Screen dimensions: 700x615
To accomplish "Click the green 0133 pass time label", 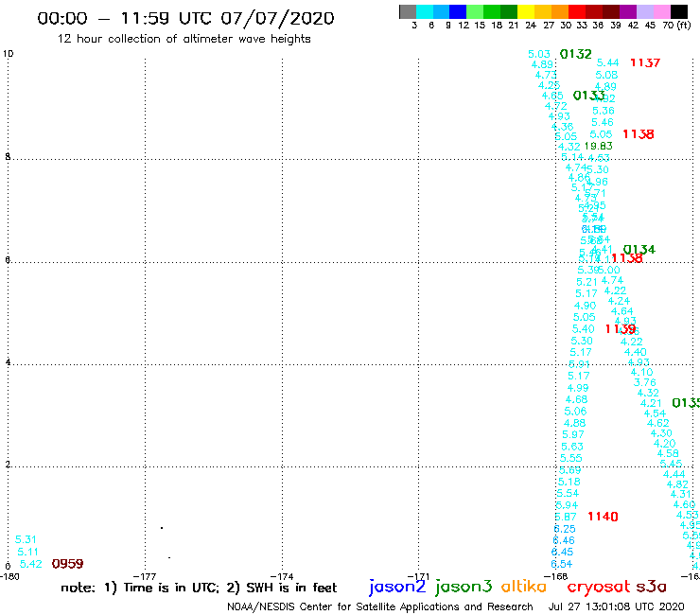I will coord(588,96).
